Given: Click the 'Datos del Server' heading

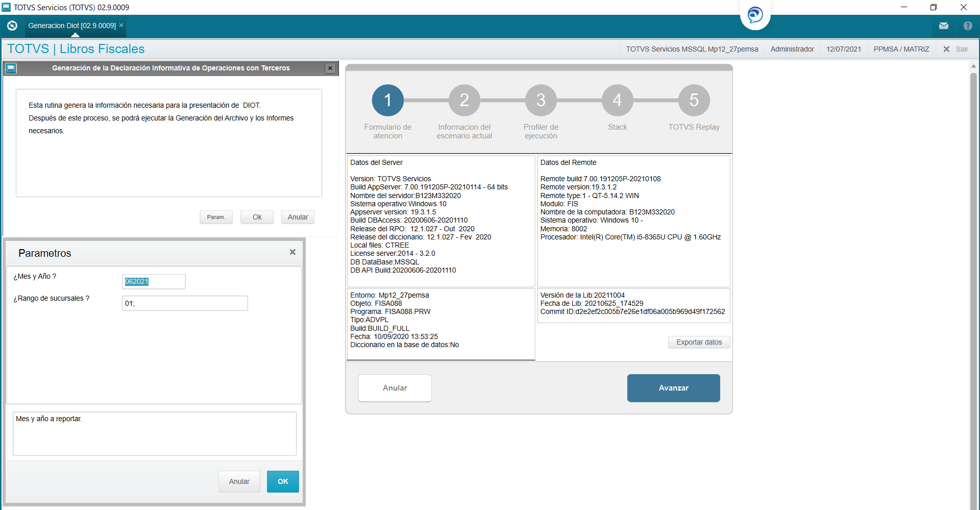Looking at the screenshot, I should click(376, 162).
